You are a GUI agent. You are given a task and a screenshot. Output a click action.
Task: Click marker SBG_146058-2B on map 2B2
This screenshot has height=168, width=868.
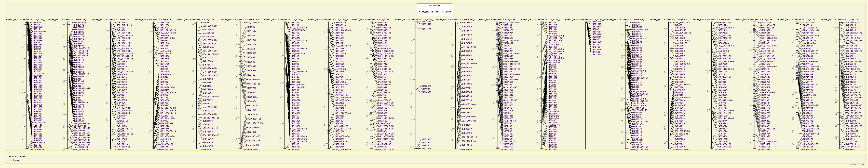(255, 22)
